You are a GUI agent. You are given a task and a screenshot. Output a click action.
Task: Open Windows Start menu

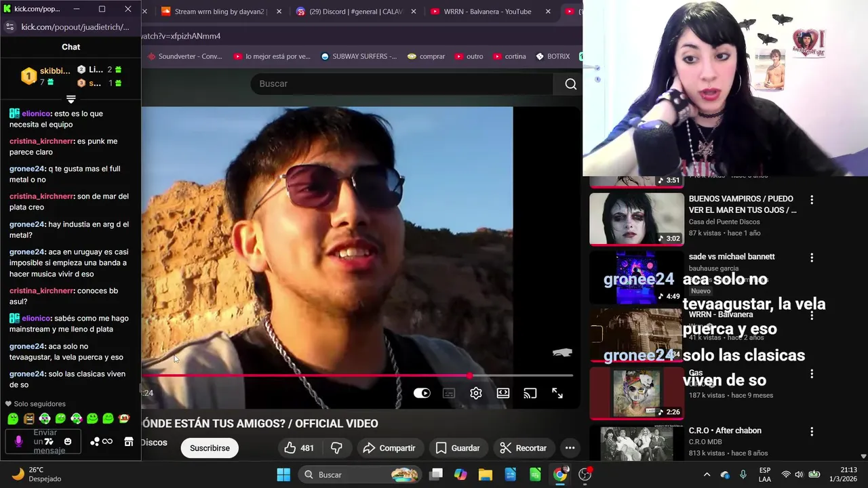point(283,474)
